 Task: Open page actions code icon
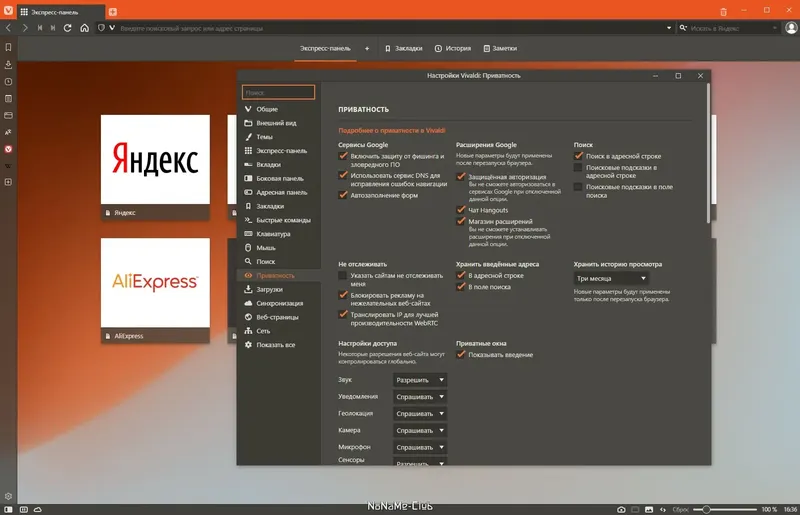pyautogui.click(x=663, y=509)
